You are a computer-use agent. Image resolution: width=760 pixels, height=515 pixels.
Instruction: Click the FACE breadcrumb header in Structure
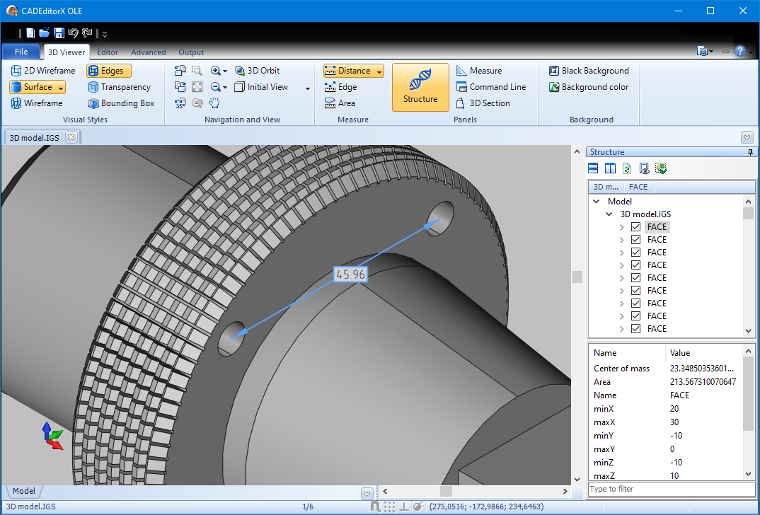[638, 187]
